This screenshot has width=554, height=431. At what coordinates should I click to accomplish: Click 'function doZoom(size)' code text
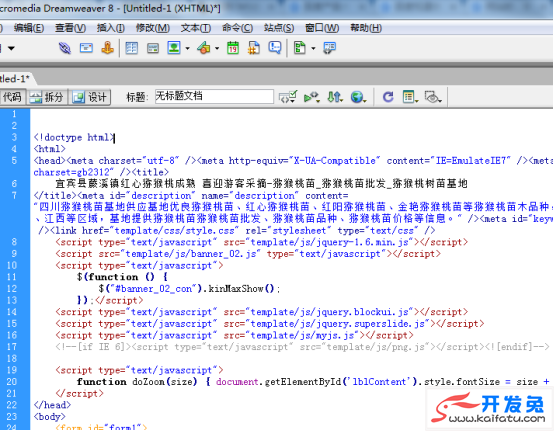[137, 382]
